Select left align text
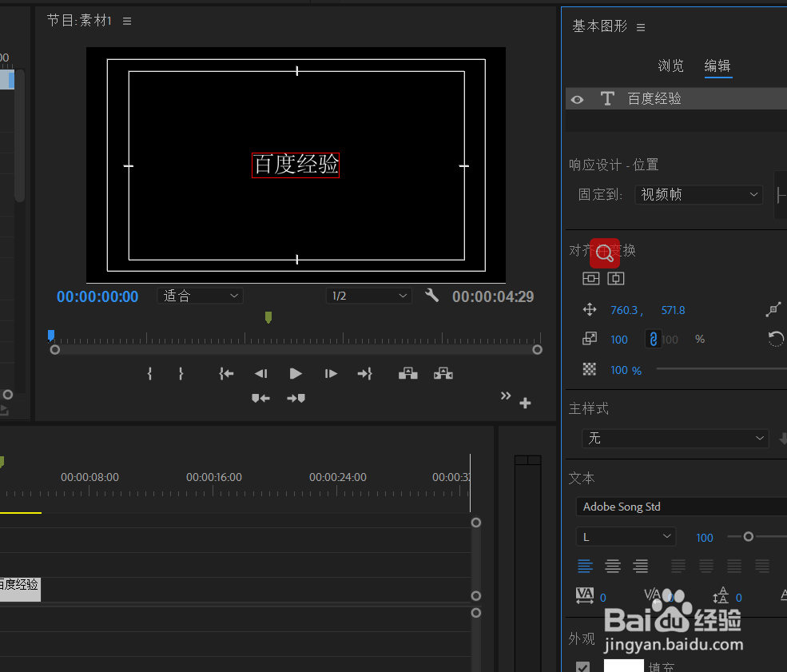 585,566
